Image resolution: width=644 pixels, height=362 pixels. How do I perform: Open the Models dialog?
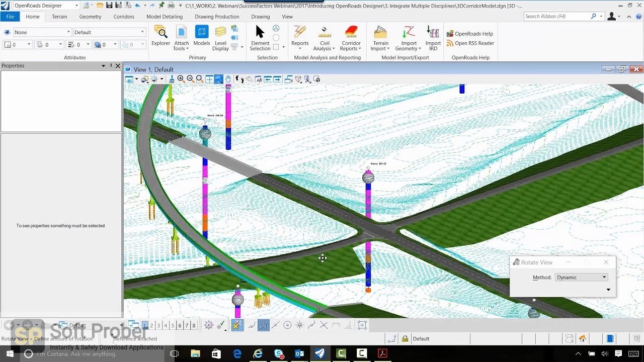coord(202,37)
